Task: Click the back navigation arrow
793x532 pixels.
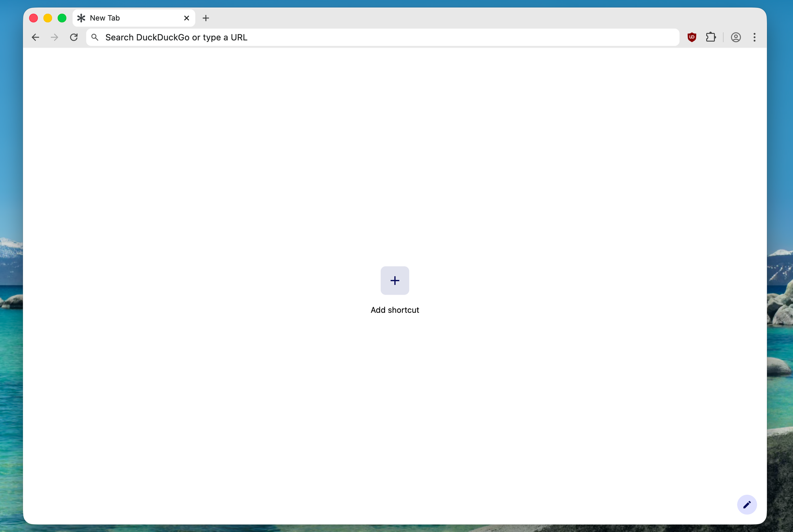Action: tap(35, 37)
